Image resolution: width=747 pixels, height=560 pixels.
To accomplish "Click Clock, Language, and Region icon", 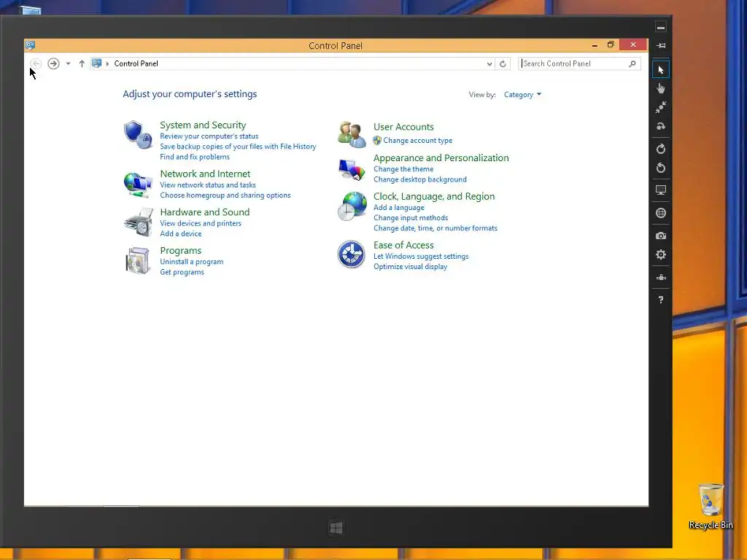I will (x=352, y=206).
